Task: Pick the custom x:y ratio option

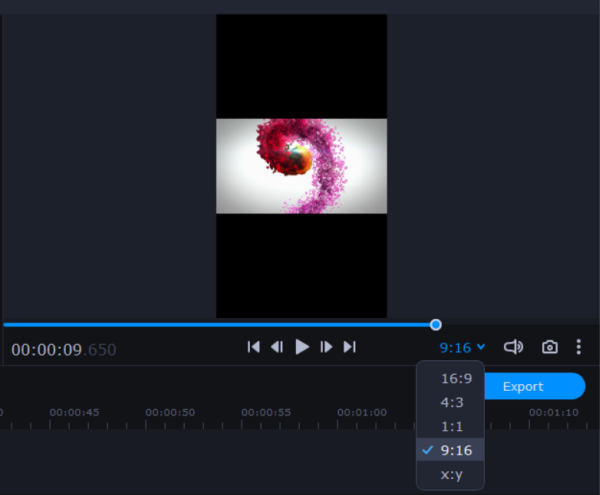Action: [x=452, y=474]
